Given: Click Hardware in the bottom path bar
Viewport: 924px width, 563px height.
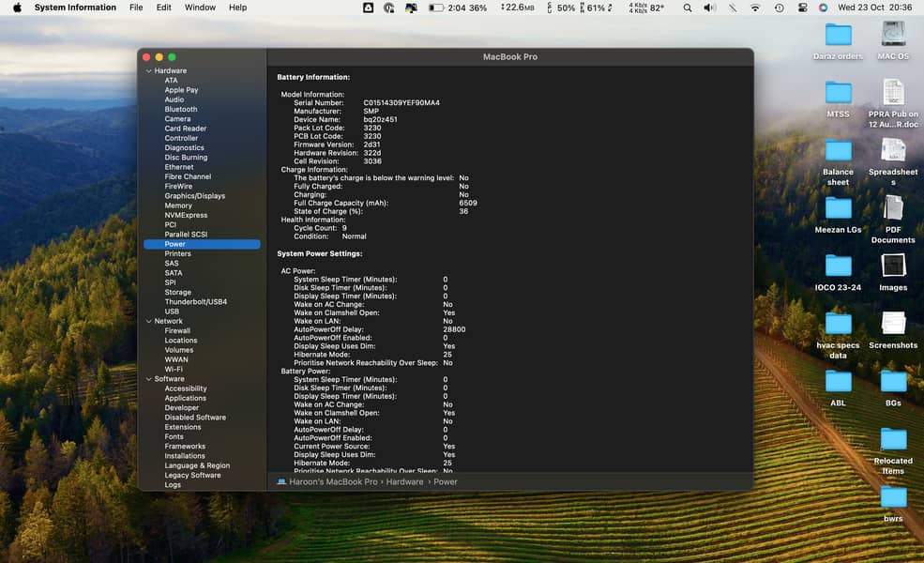Looking at the screenshot, I should [403, 481].
